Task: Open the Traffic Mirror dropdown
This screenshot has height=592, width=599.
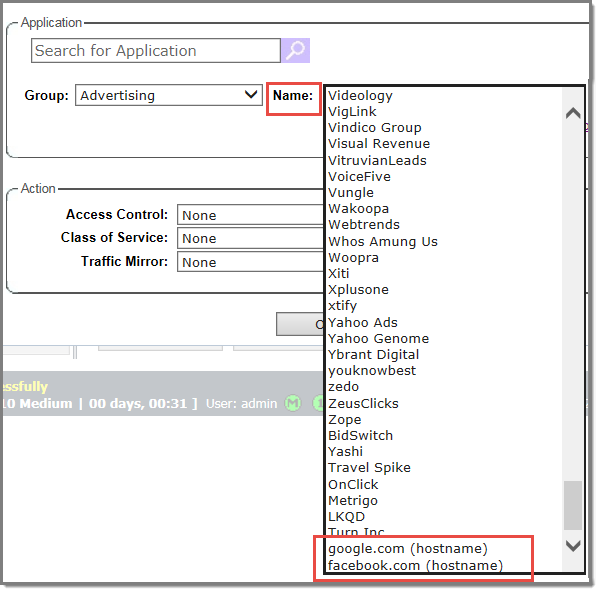Action: 250,262
